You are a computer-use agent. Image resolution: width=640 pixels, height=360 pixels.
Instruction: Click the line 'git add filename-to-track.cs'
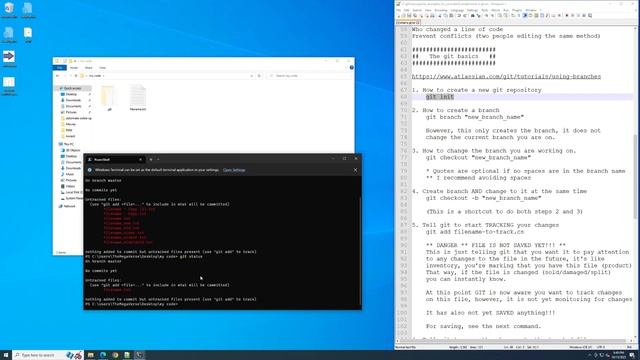(x=475, y=232)
